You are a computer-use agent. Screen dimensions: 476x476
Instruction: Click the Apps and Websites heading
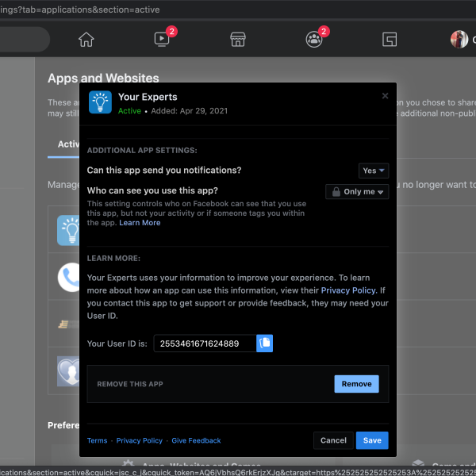tap(103, 78)
